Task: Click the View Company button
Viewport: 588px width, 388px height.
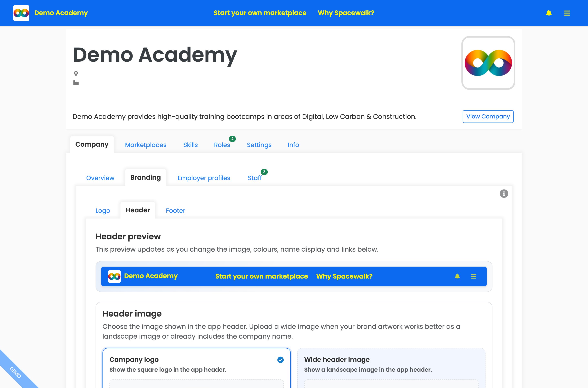Action: click(488, 117)
